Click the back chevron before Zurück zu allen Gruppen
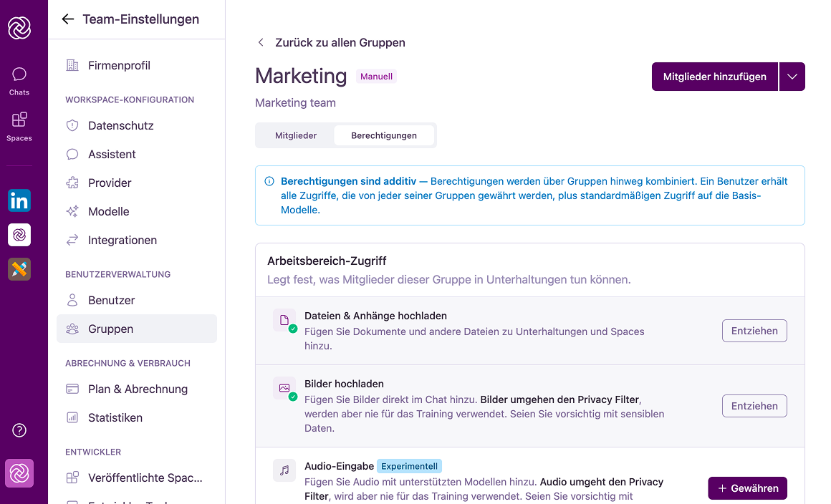The image size is (831, 504). pos(261,42)
